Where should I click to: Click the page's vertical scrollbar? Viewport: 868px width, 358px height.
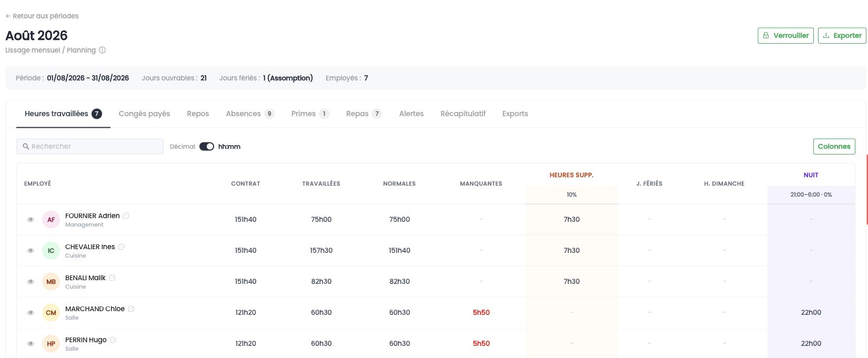[866, 189]
